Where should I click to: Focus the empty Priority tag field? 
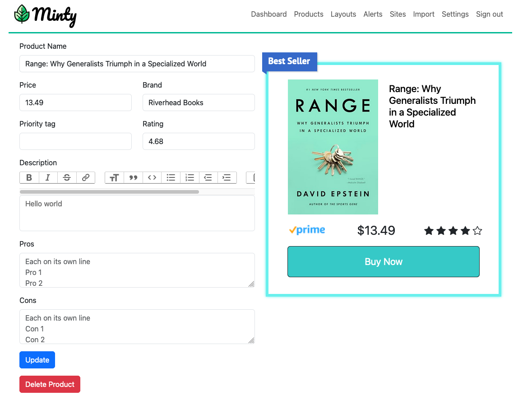pos(75,141)
